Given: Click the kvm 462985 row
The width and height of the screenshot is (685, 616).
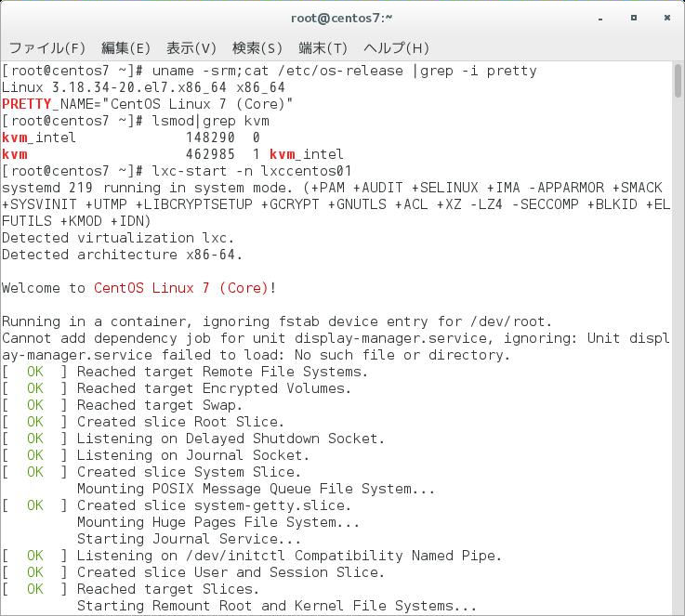Looking at the screenshot, I should click(x=173, y=154).
